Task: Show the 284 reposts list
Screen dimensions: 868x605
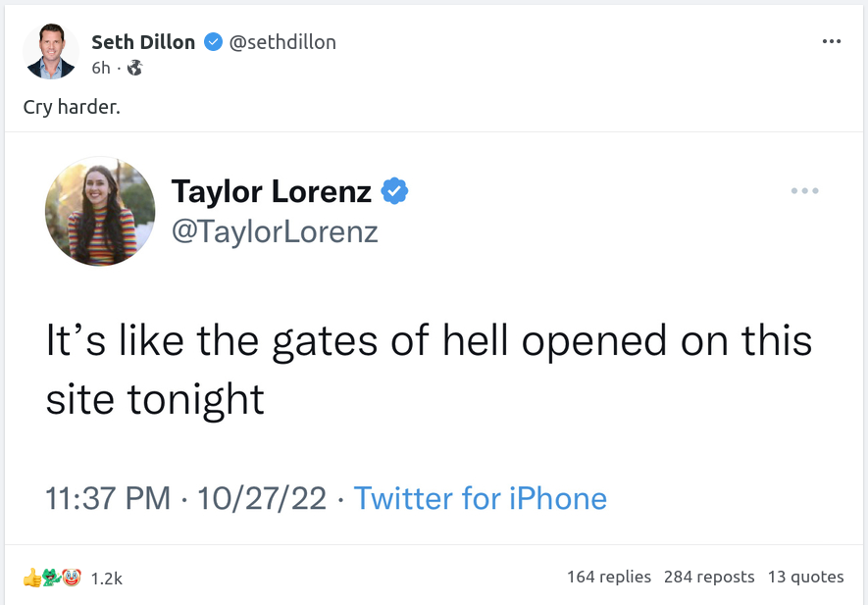Action: coord(709,577)
